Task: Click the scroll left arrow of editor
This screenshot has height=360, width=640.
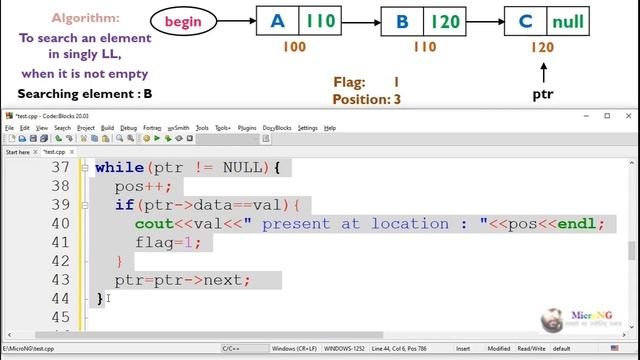Action: 10,335
